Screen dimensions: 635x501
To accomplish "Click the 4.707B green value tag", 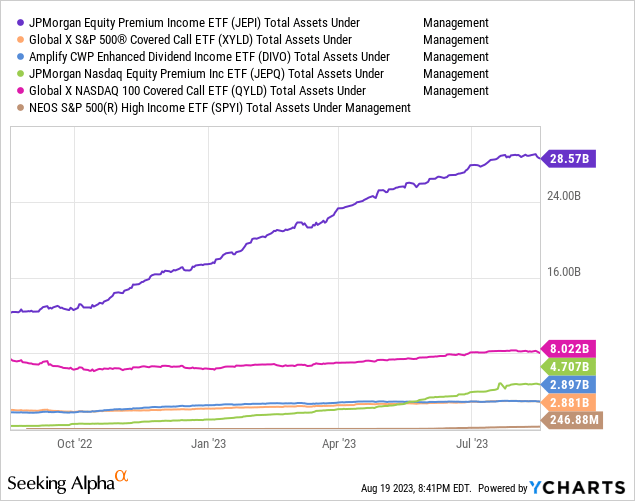I will (x=567, y=367).
